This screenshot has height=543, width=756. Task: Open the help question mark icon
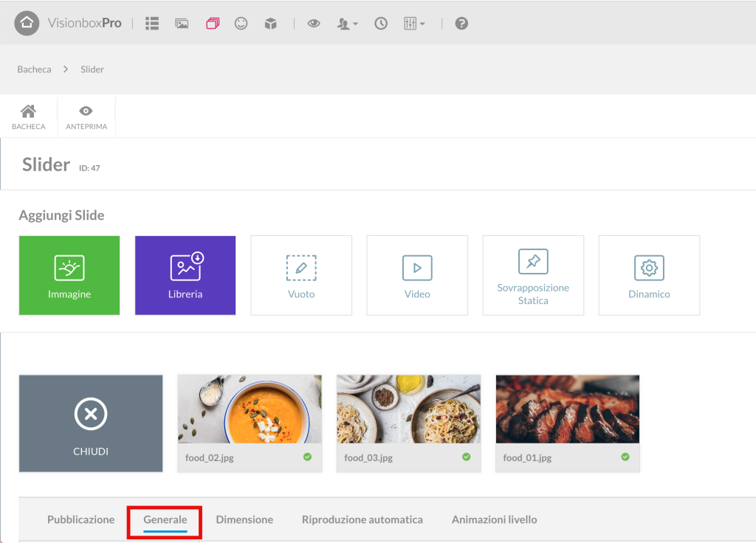tap(461, 24)
